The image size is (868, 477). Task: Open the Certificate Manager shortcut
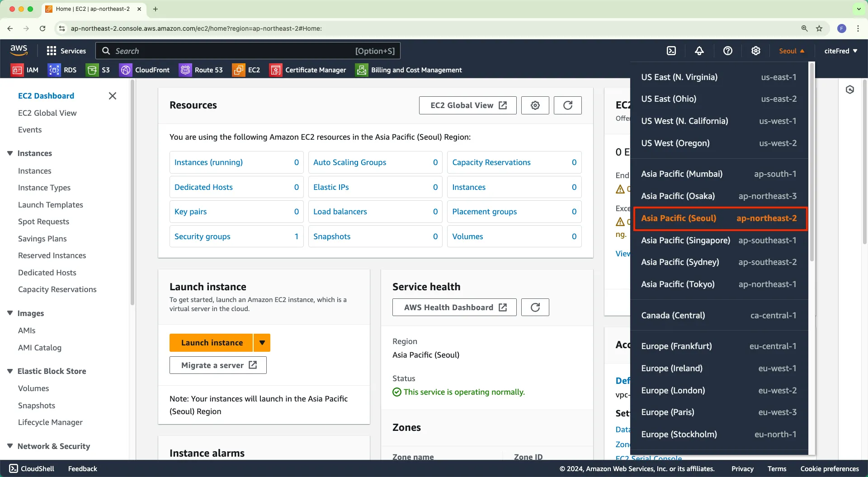tap(308, 70)
